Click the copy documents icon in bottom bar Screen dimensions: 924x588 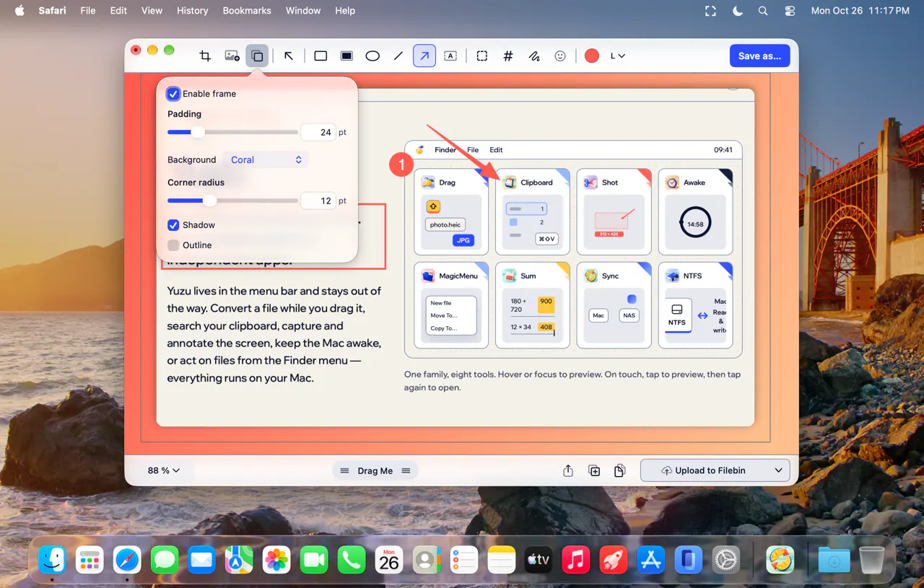click(619, 470)
